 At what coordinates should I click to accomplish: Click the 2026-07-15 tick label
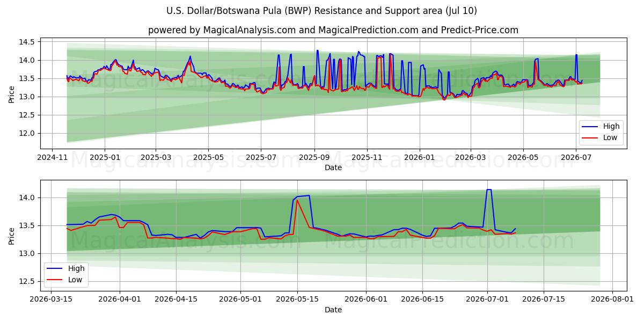[x=544, y=299]
